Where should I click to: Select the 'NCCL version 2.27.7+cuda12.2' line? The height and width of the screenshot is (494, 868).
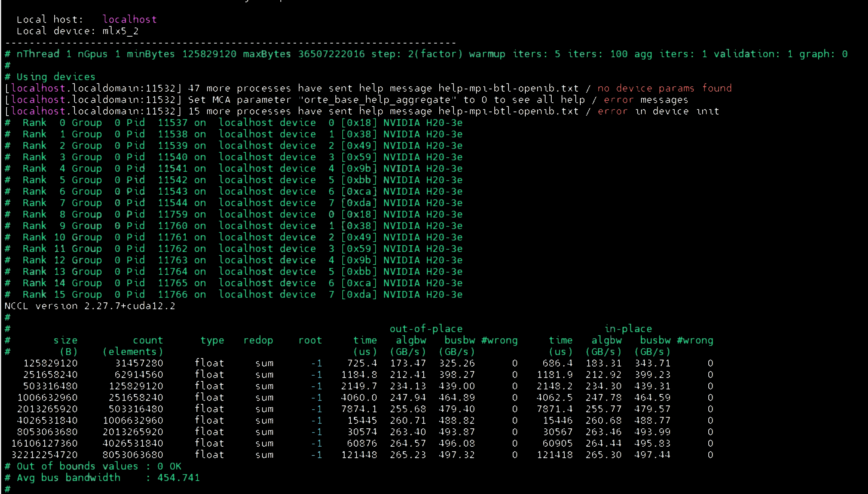(90, 306)
